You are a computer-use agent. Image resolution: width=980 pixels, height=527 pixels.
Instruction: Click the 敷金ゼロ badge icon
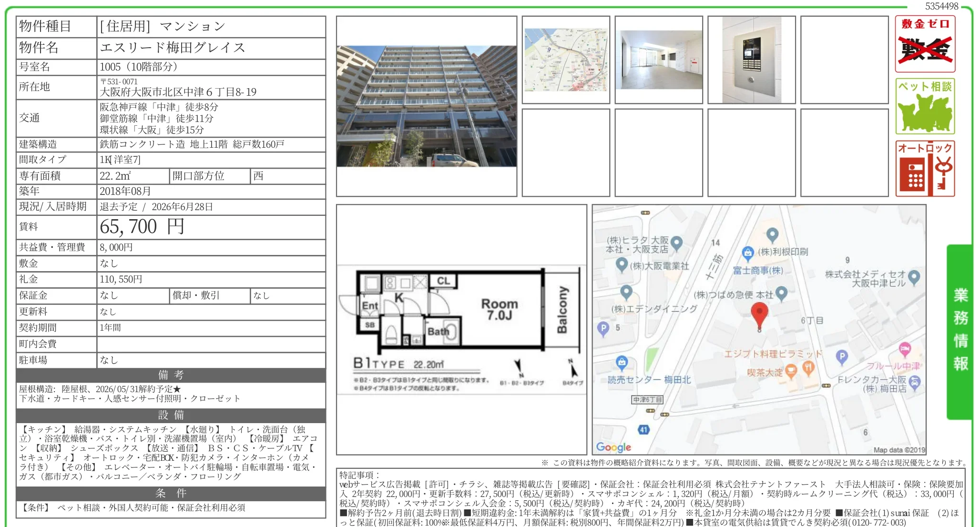click(925, 44)
